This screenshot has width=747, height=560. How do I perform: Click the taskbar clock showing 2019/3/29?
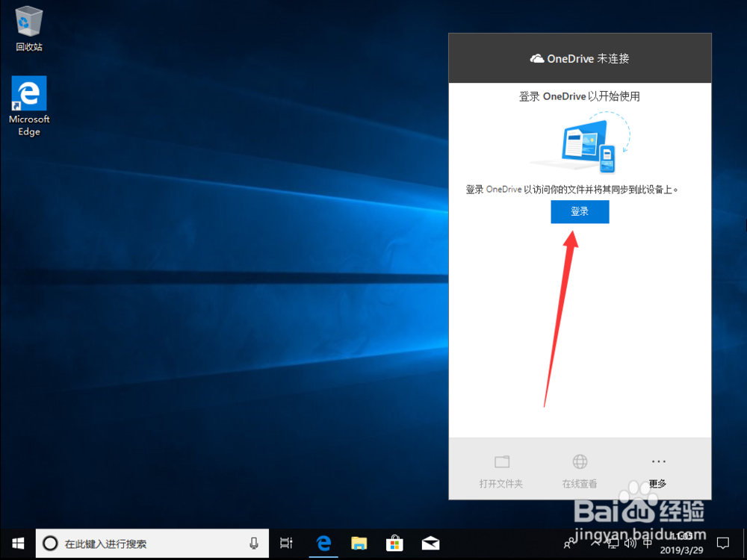pyautogui.click(x=682, y=544)
